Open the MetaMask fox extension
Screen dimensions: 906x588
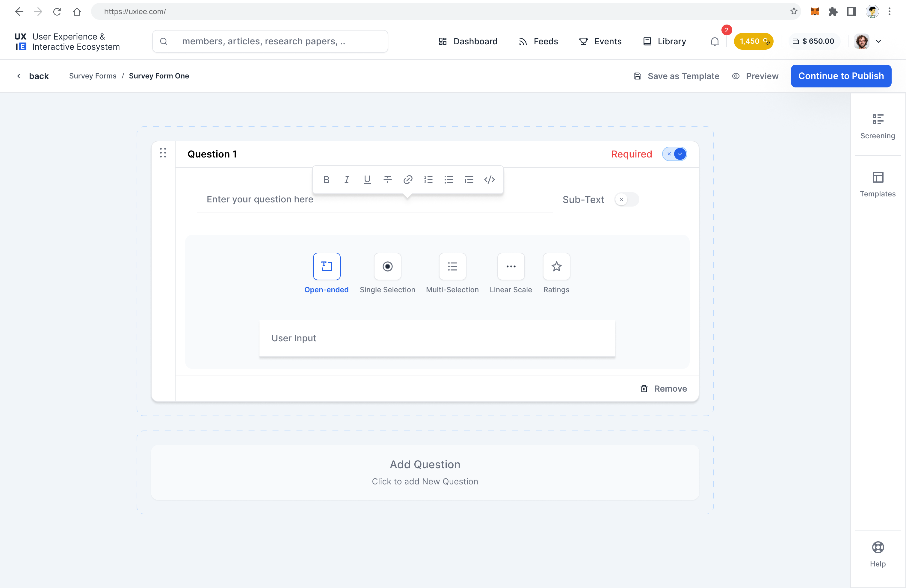pos(814,11)
